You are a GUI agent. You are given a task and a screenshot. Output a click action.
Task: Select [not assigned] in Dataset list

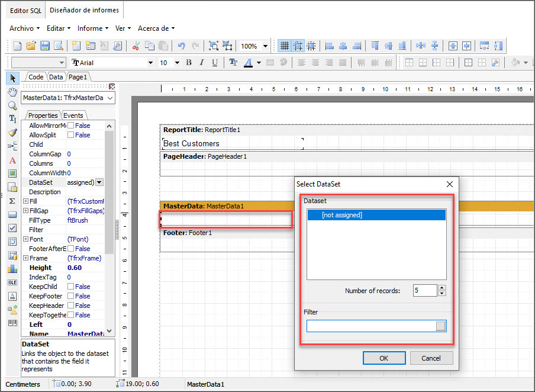point(376,215)
